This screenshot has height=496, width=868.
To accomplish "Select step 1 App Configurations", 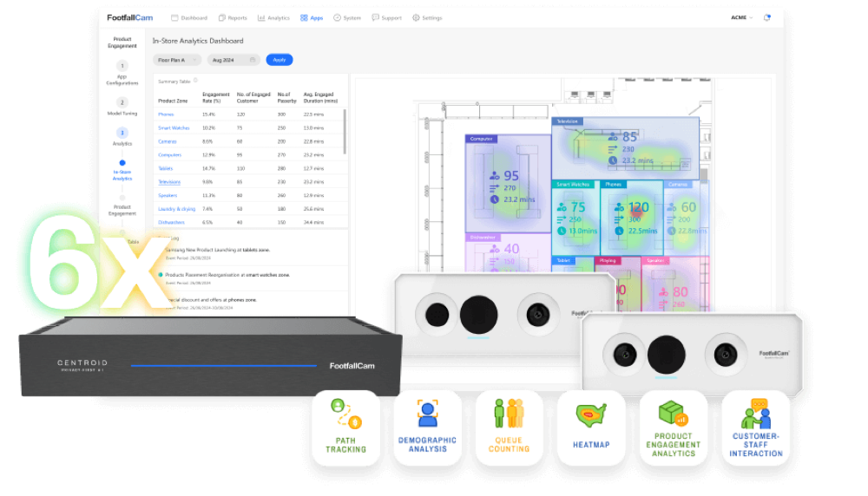I will (x=122, y=73).
